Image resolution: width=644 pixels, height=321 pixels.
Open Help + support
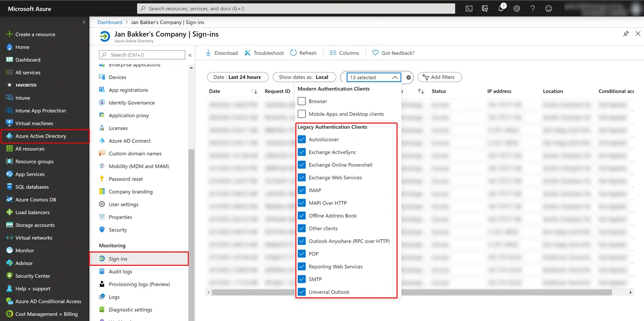[x=33, y=289]
